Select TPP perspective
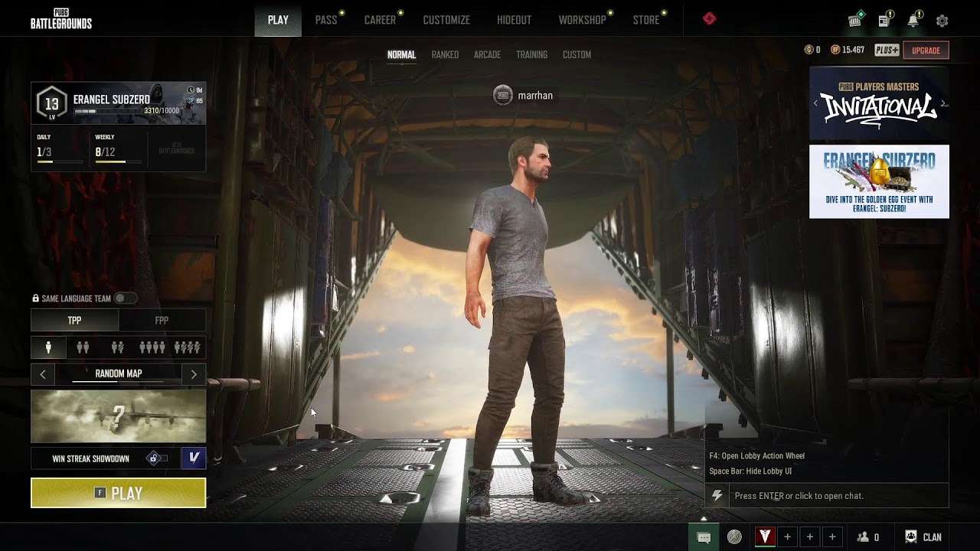 tap(74, 321)
